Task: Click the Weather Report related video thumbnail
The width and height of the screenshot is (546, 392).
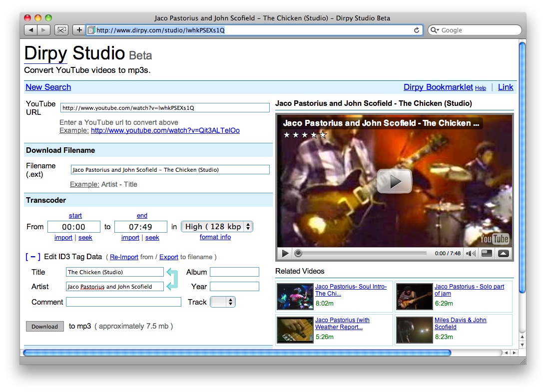Action: pyautogui.click(x=295, y=330)
